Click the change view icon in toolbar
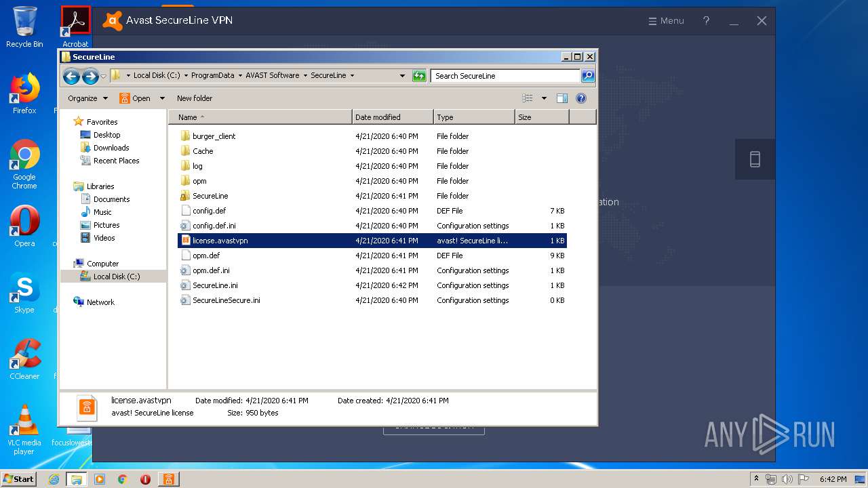The width and height of the screenshot is (868, 488). (x=528, y=98)
